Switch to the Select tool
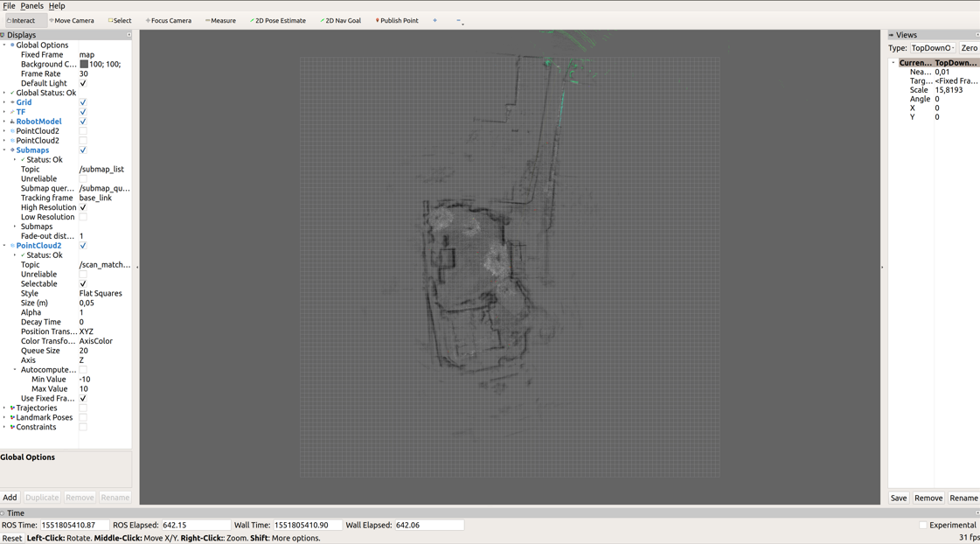 pyautogui.click(x=120, y=20)
